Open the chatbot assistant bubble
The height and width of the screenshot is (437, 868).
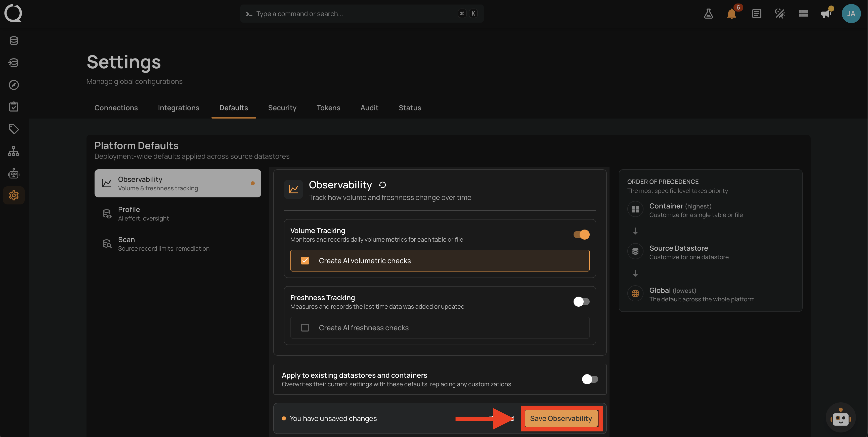point(840,417)
